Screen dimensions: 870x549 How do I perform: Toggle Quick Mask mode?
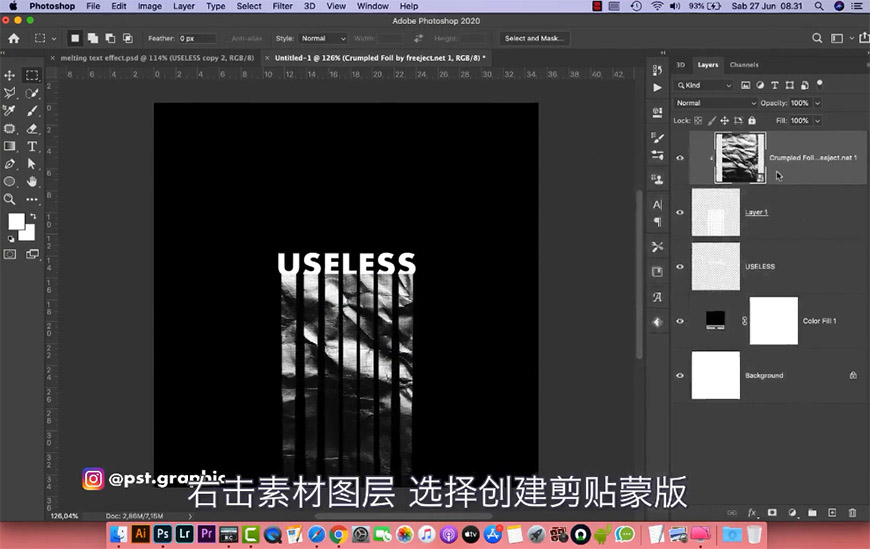pyautogui.click(x=10, y=254)
